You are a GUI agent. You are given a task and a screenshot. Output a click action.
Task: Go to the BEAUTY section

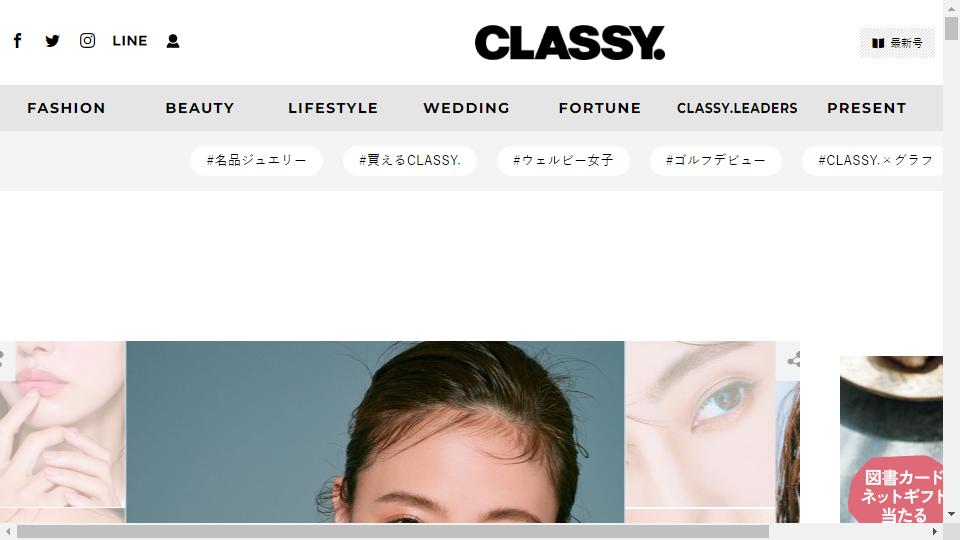point(200,108)
